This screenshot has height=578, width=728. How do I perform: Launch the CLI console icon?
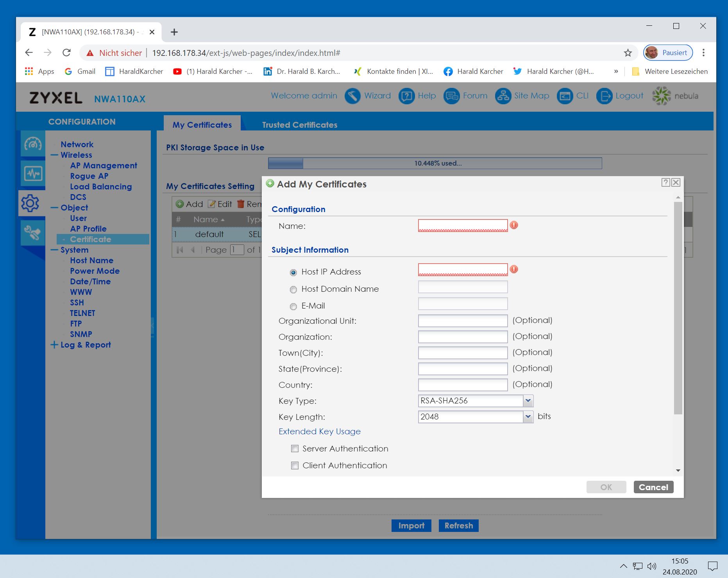point(565,96)
